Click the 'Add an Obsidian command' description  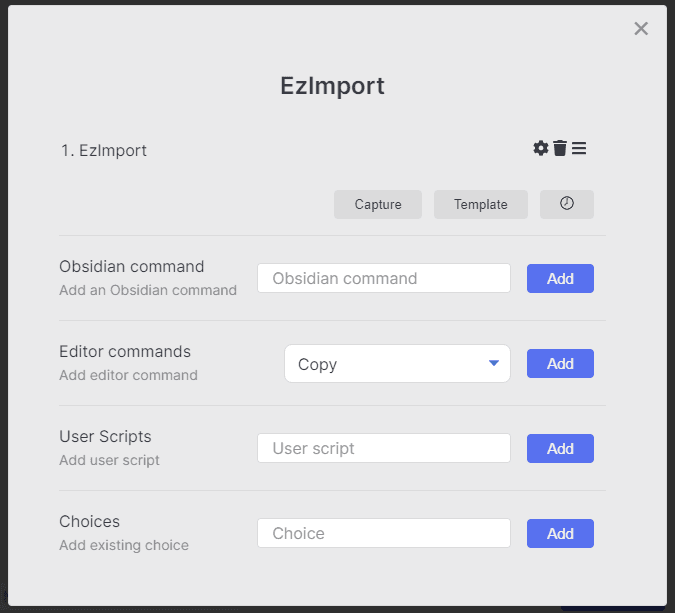coord(148,290)
